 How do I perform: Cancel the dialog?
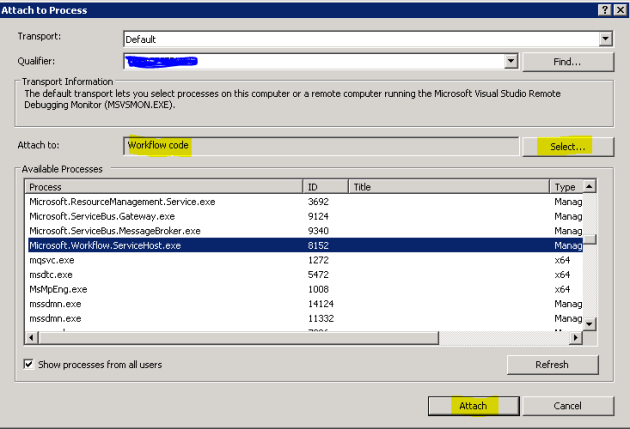pos(567,406)
